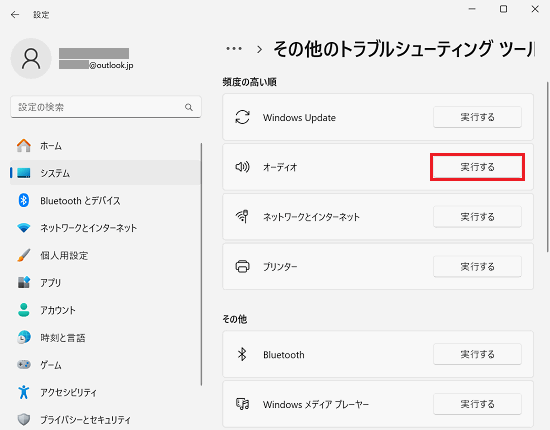Select the システム monitor icon
This screenshot has width=550, height=430.
(x=24, y=173)
